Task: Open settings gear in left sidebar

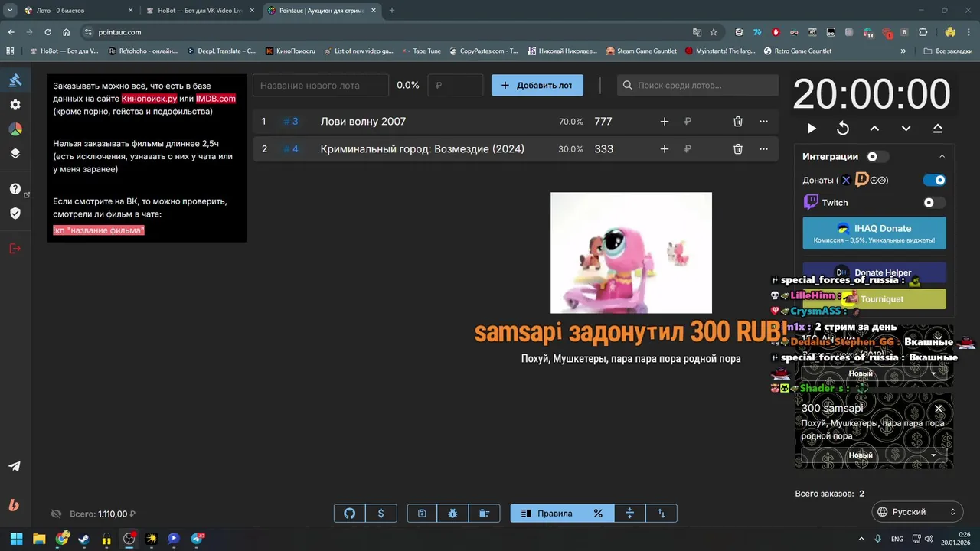Action: 15,105
